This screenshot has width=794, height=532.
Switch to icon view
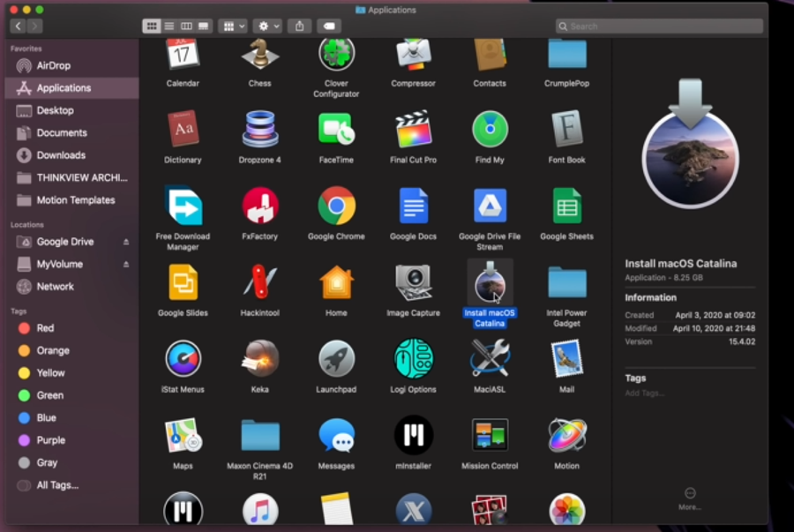pos(152,26)
